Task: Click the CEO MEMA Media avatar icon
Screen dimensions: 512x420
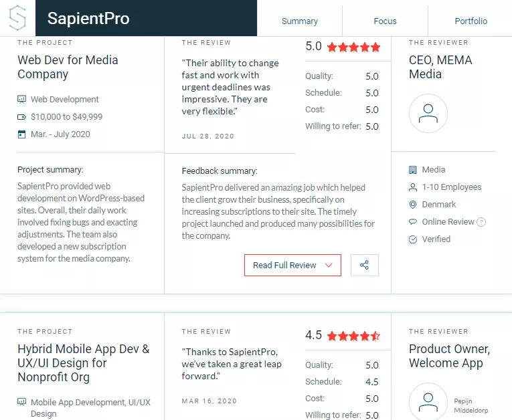Action: coord(428,113)
